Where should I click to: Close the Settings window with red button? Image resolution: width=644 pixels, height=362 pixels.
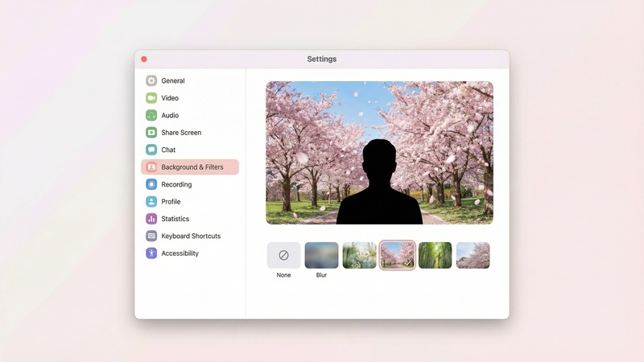pos(144,59)
